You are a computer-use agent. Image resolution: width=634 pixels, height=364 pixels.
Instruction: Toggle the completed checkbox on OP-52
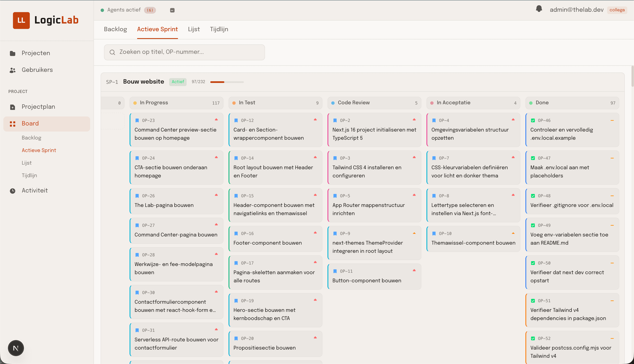pyautogui.click(x=533, y=338)
